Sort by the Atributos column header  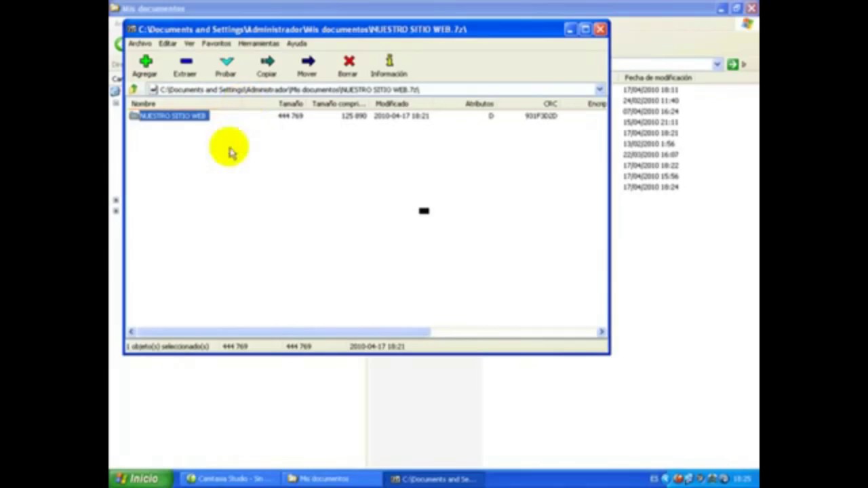pyautogui.click(x=479, y=104)
